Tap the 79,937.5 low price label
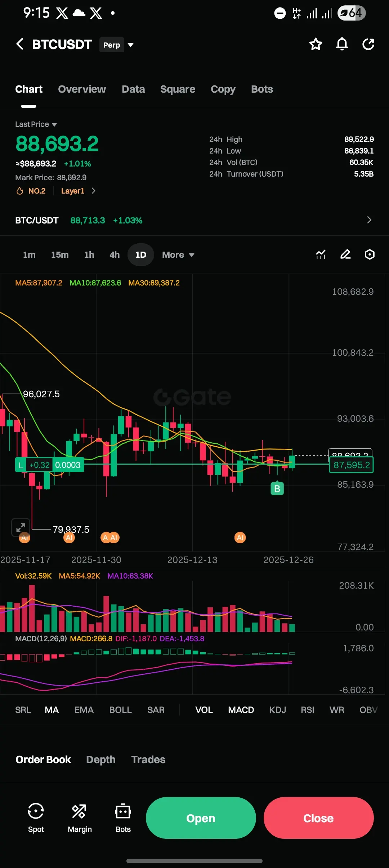The image size is (389, 868). point(71,529)
